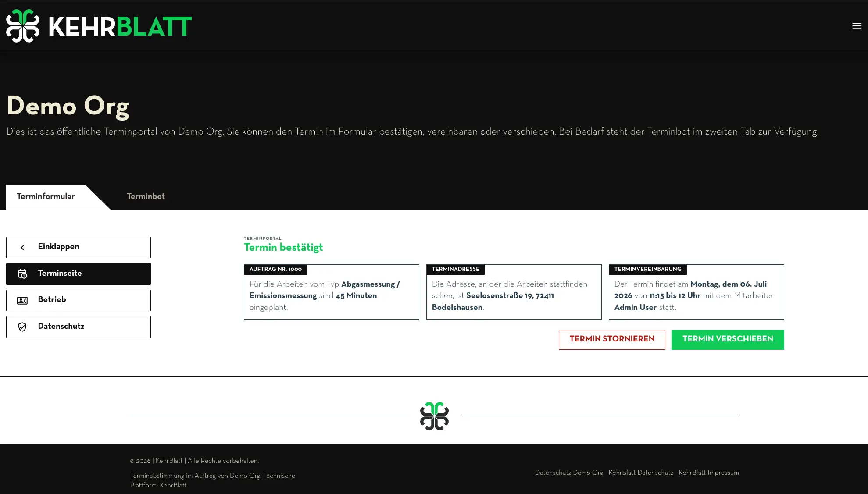This screenshot has width=868, height=494.
Task: Click the footer clover logo icon
Action: pyautogui.click(x=434, y=416)
